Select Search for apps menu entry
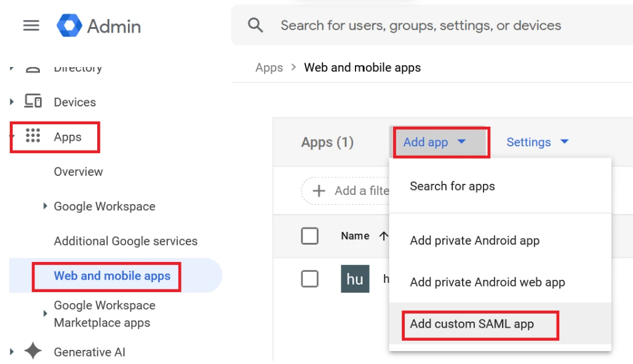633x364 pixels. point(452,186)
